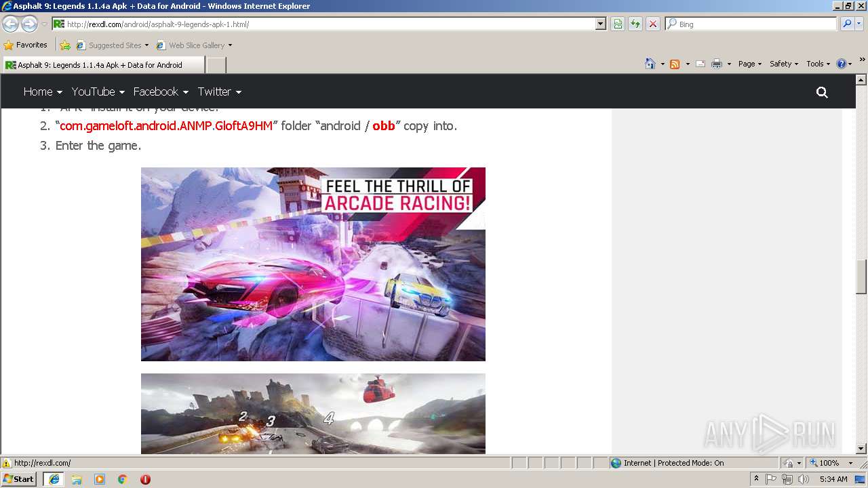Open Compatibility View for this page
Viewport: 868px width, 488px height.
pyautogui.click(x=618, y=24)
